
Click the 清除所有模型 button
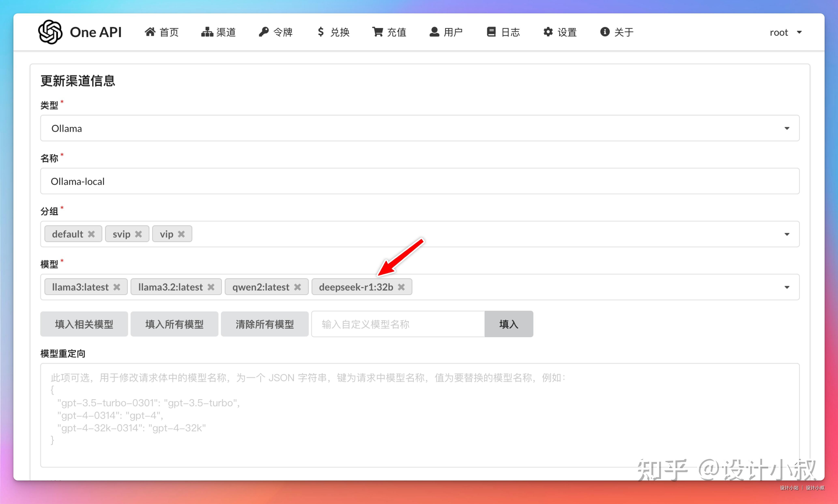tap(265, 324)
